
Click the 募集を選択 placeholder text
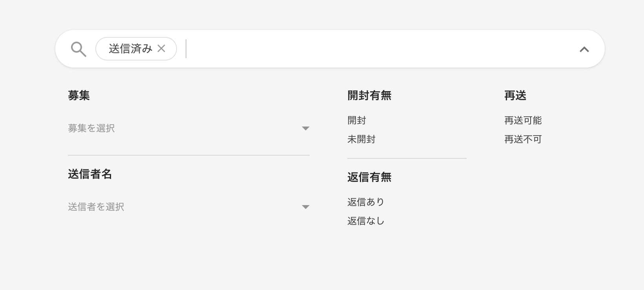(x=91, y=128)
